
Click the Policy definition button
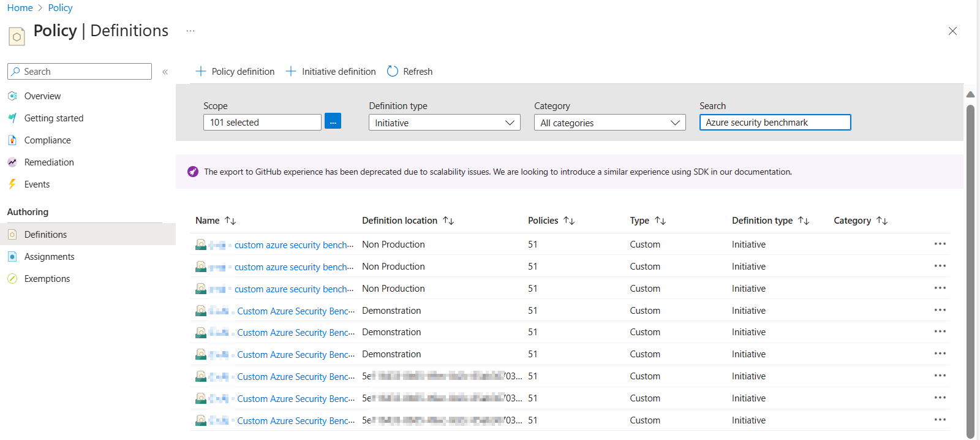coord(235,72)
